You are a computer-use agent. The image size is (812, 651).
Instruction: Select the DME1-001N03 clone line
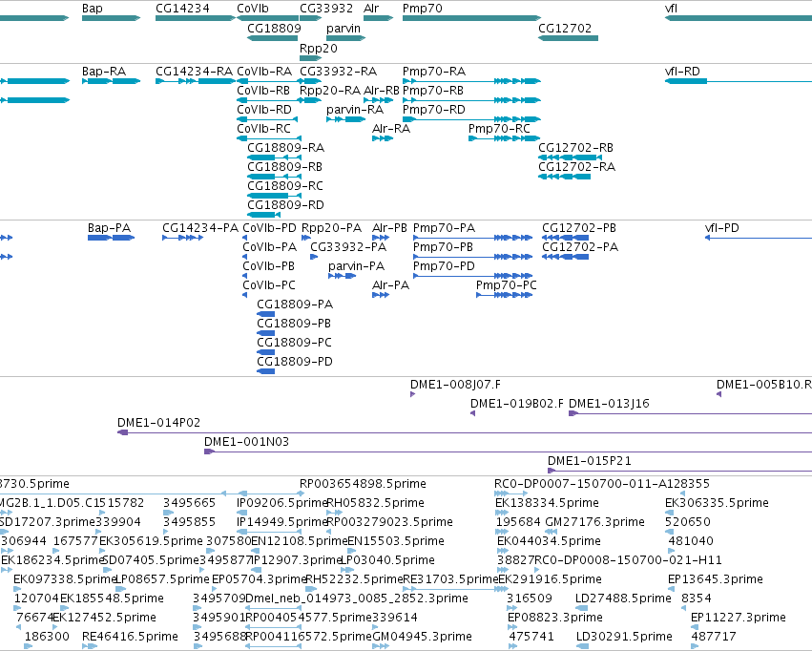508,451
